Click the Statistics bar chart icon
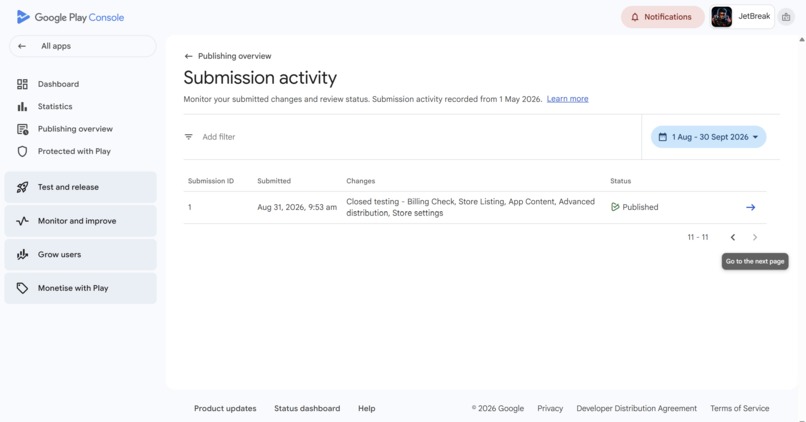 pyautogui.click(x=22, y=106)
